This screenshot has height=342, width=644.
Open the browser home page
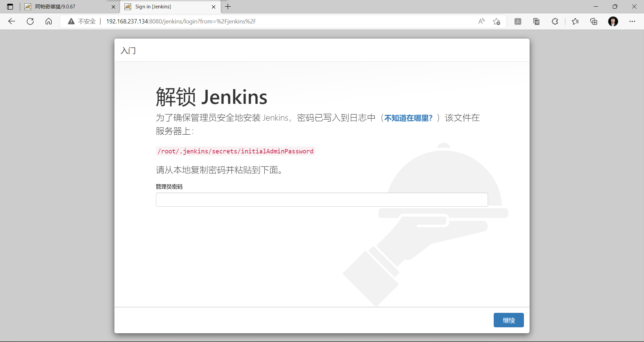point(49,21)
